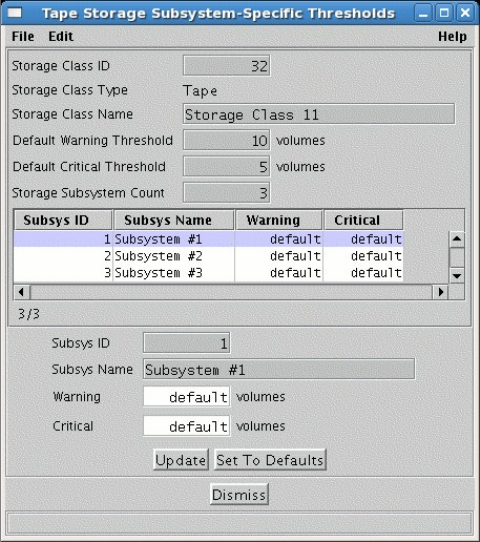Click the table scroll up arrow
480x542 pixels.
(x=457, y=239)
